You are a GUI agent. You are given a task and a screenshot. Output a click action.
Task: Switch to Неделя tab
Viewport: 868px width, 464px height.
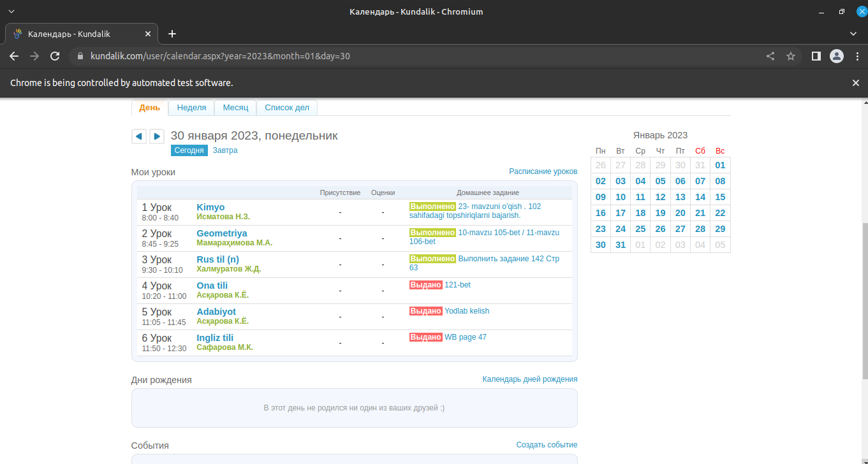click(x=191, y=108)
